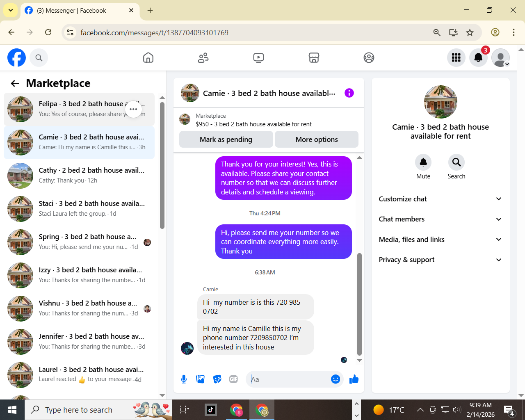Click Camie's sender avatar beside her message
Screen dimensions: 525x420
(187, 348)
